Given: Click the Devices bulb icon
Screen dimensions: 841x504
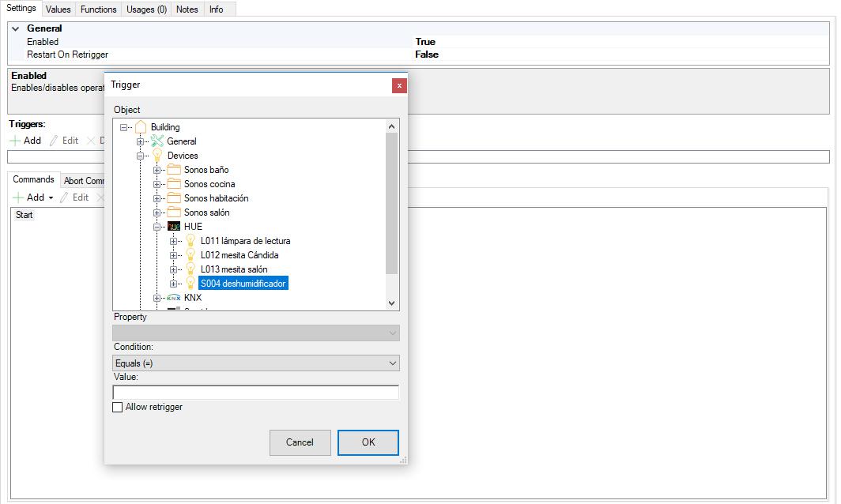Looking at the screenshot, I should [157, 156].
